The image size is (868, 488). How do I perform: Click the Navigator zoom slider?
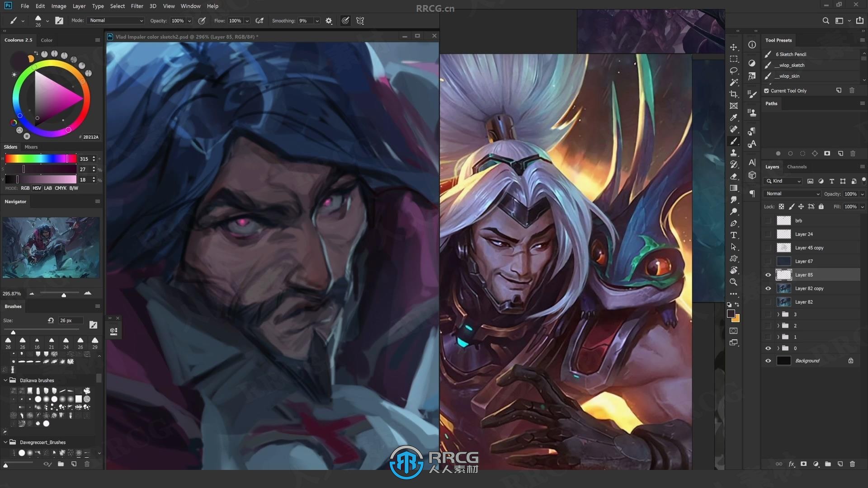[59, 294]
